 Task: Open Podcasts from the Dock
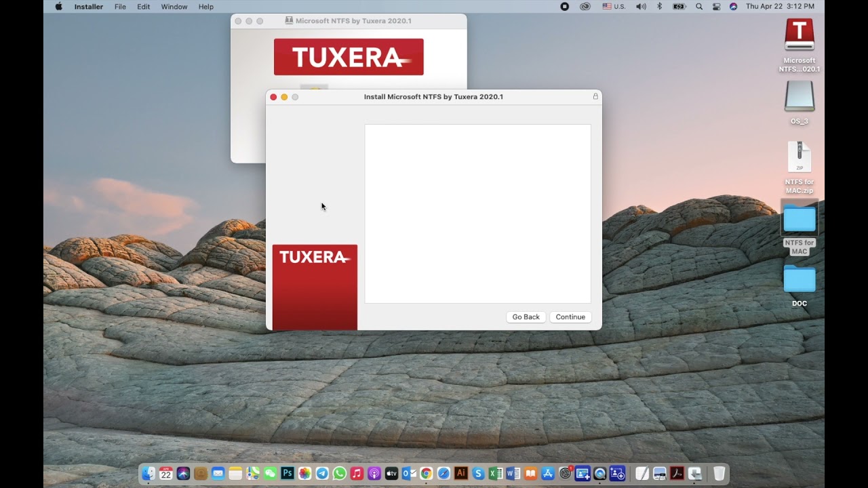pyautogui.click(x=374, y=473)
